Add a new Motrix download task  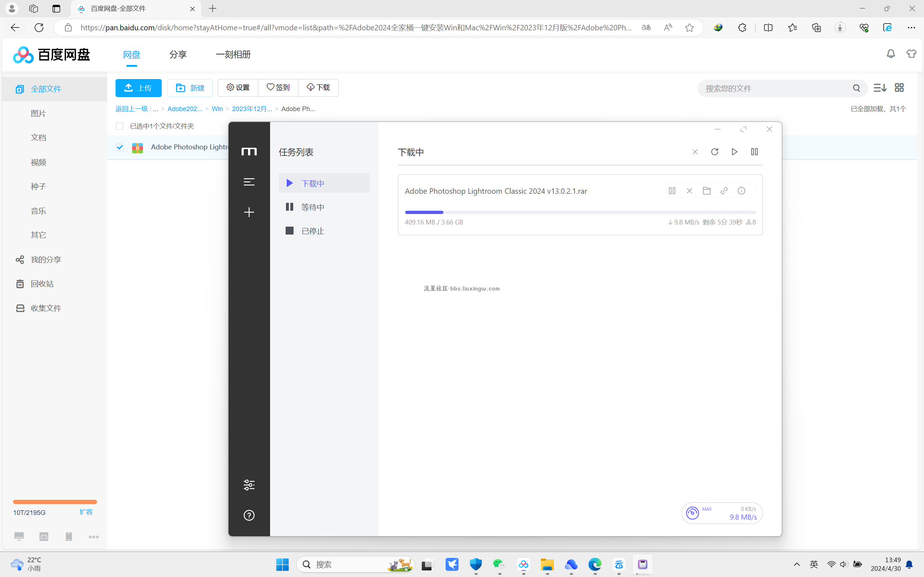[249, 212]
